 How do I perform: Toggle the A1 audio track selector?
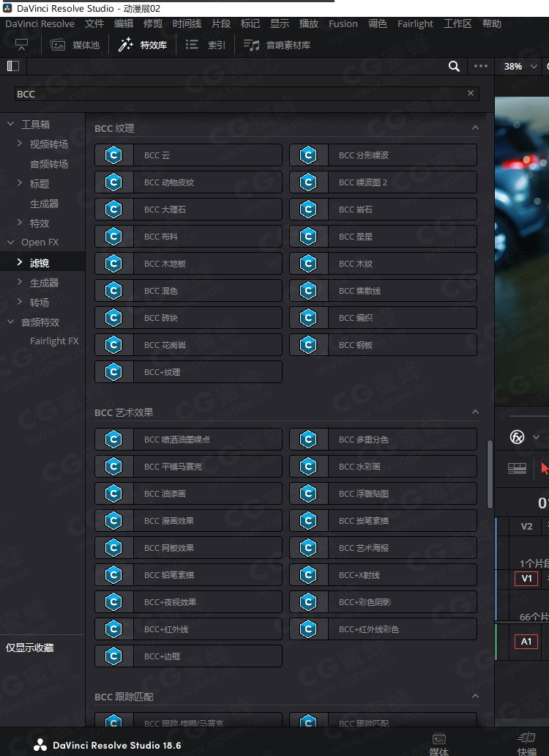coord(526,641)
